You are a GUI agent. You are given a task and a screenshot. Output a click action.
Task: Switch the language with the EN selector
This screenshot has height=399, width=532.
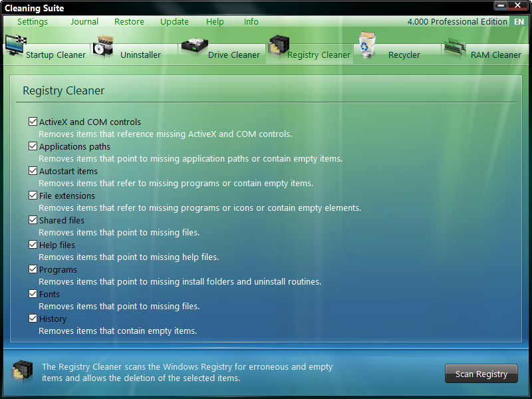coord(519,21)
